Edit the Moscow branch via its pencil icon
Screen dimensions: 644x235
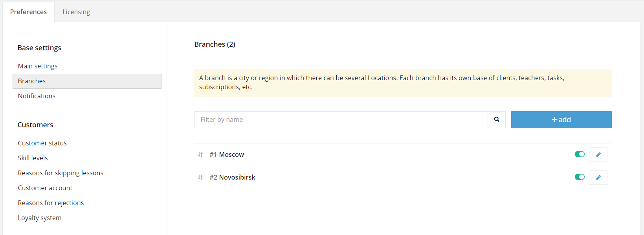tap(598, 154)
